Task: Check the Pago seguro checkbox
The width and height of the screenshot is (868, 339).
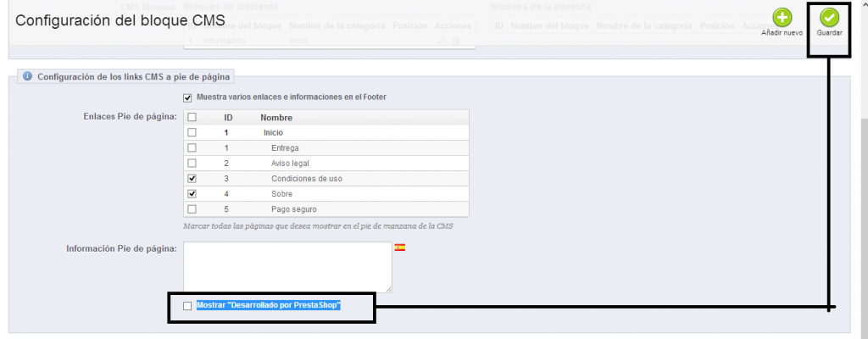Action: coord(192,208)
